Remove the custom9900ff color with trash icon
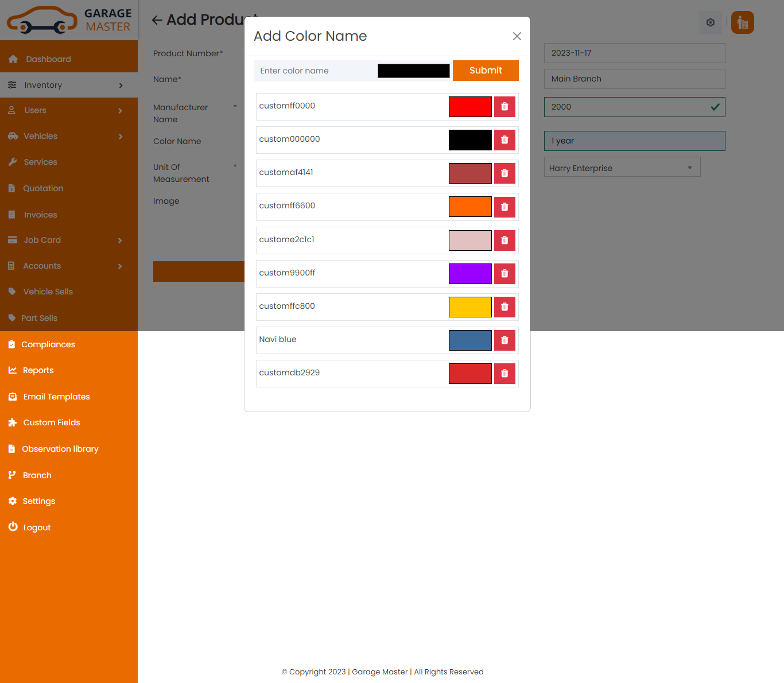Viewport: 784px width, 683px height. (x=504, y=274)
